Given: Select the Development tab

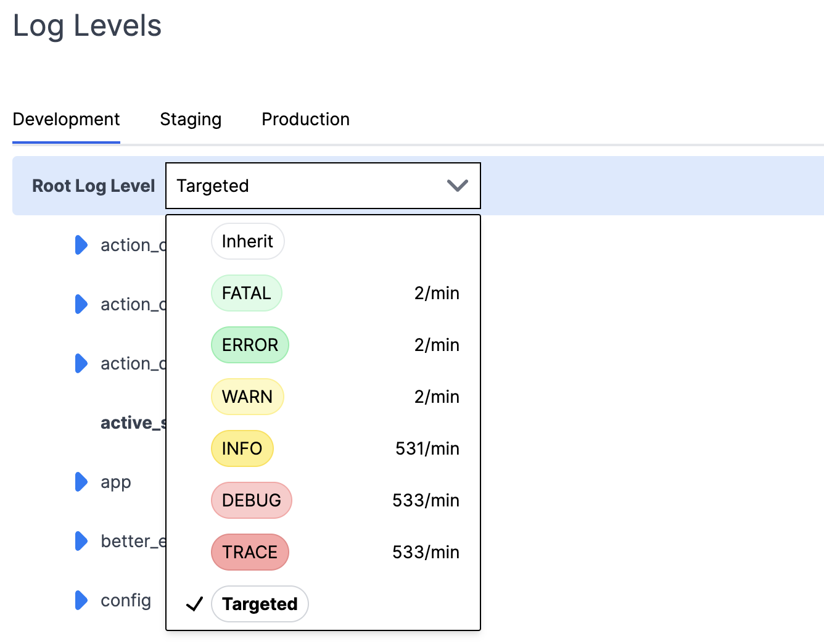Looking at the screenshot, I should tap(66, 119).
